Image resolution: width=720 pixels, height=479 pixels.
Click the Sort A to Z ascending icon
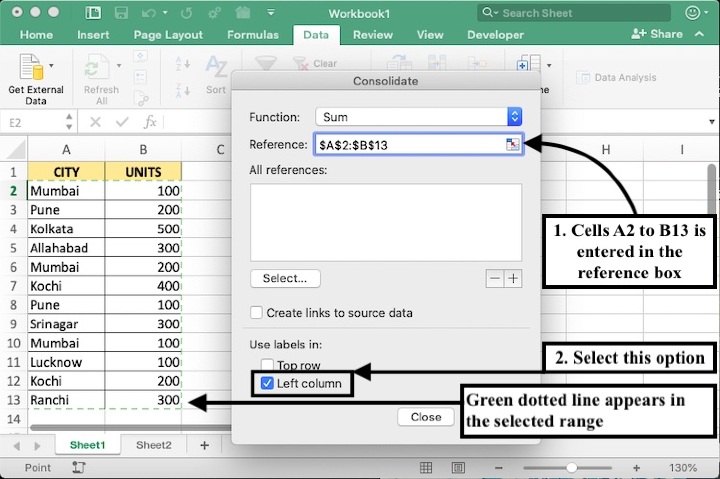(183, 64)
